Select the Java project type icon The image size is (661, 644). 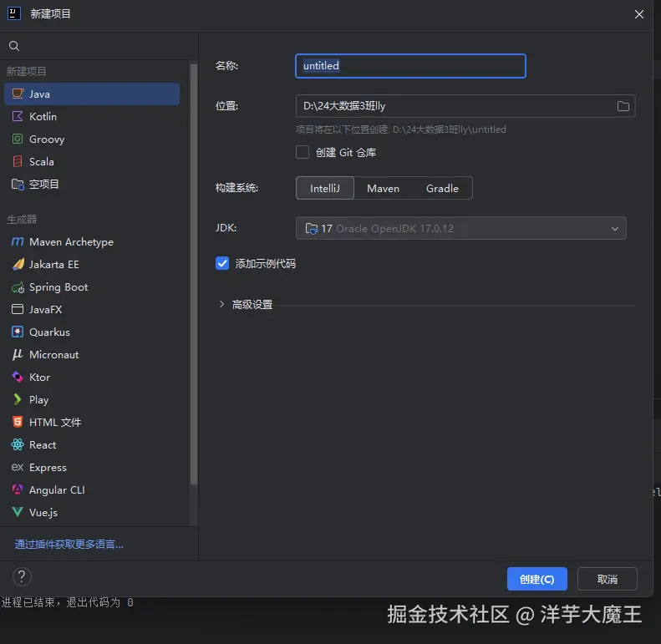click(x=18, y=94)
